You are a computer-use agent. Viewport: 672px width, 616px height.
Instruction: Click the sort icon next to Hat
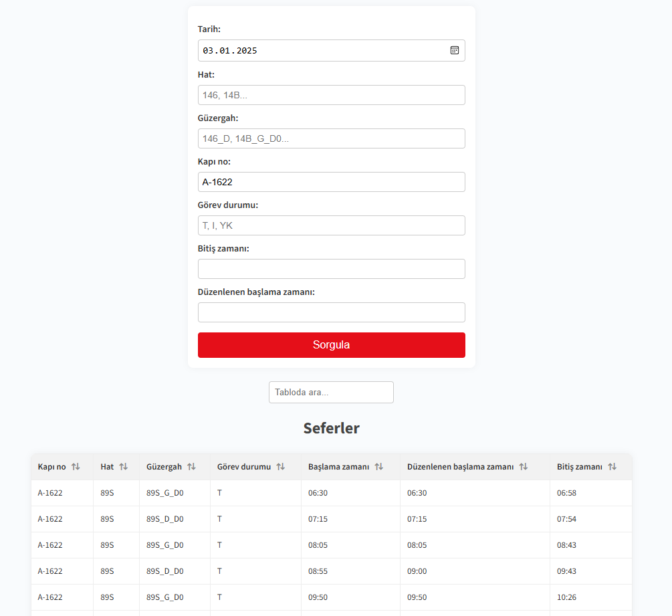123,467
